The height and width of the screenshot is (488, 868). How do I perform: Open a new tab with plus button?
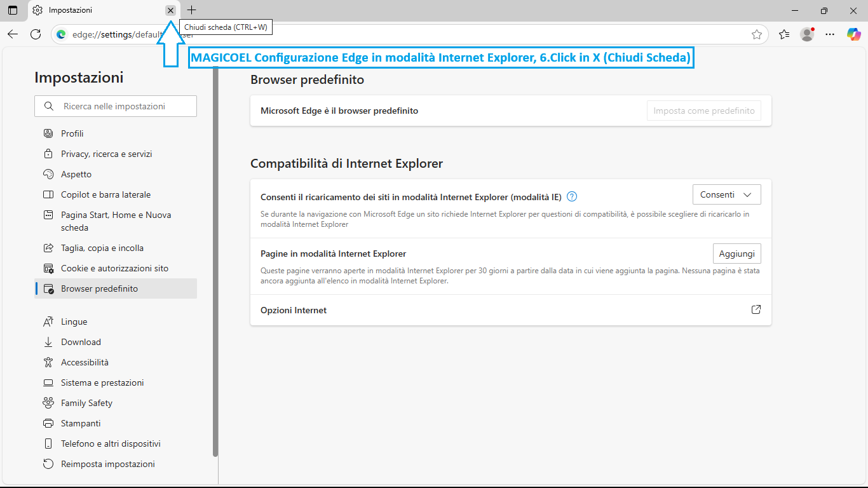click(192, 10)
